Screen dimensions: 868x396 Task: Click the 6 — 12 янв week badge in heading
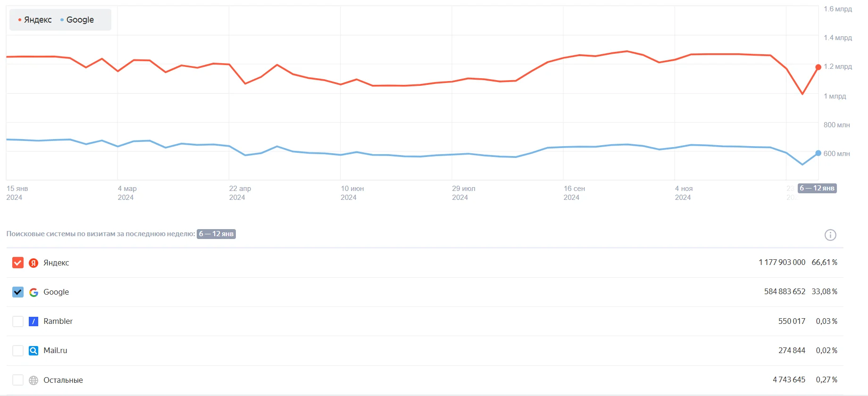(216, 234)
